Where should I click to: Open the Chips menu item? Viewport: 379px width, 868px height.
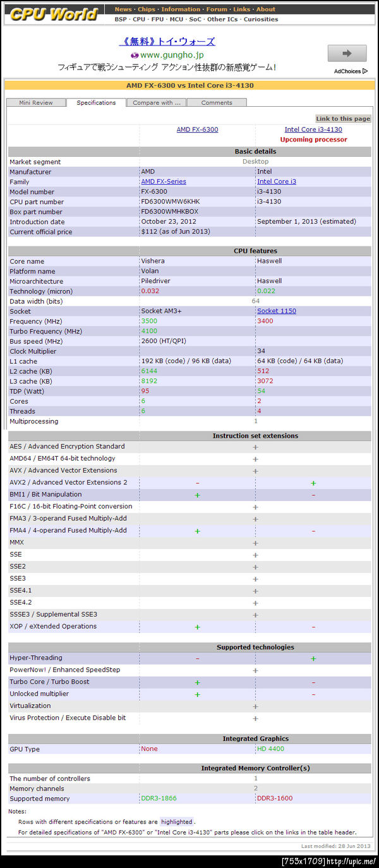[x=146, y=9]
